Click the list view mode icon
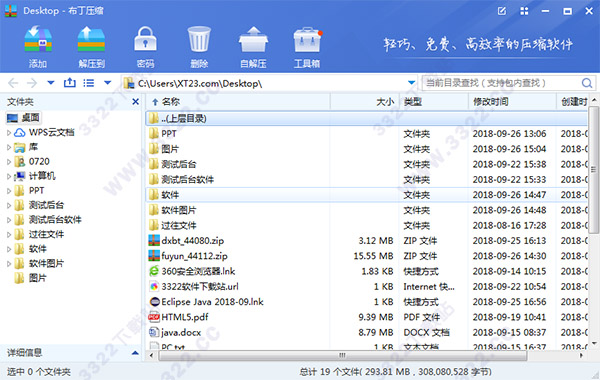 (x=89, y=83)
